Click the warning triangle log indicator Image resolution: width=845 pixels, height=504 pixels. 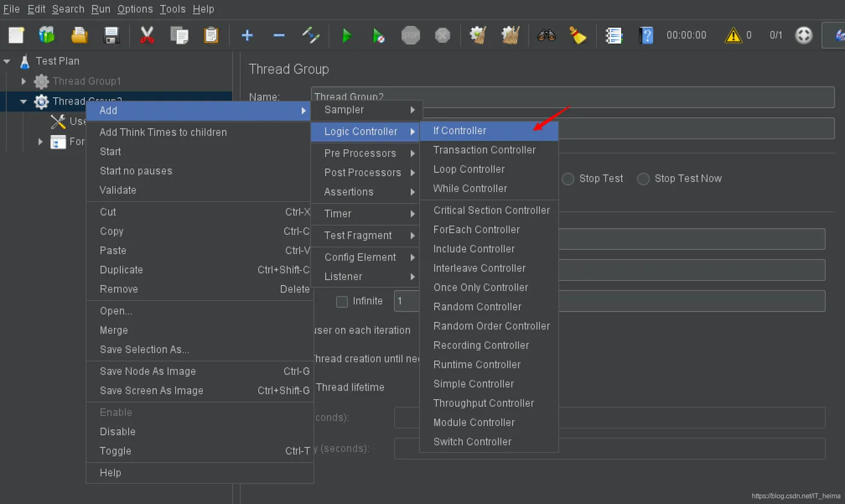click(733, 35)
